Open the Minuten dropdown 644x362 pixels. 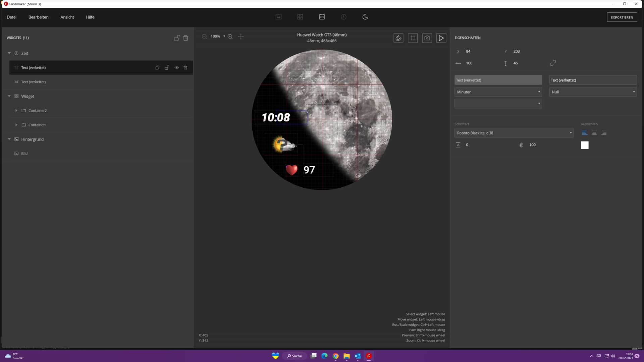[x=498, y=92]
